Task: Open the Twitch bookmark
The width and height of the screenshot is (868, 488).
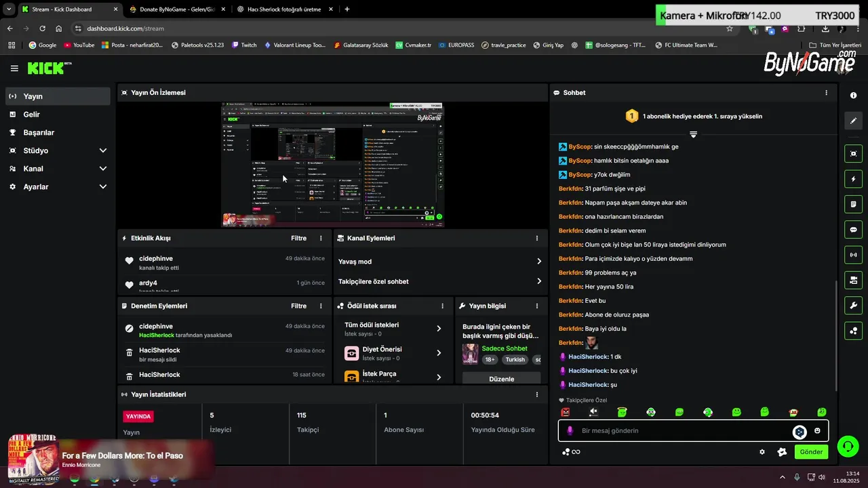Action: [x=244, y=45]
